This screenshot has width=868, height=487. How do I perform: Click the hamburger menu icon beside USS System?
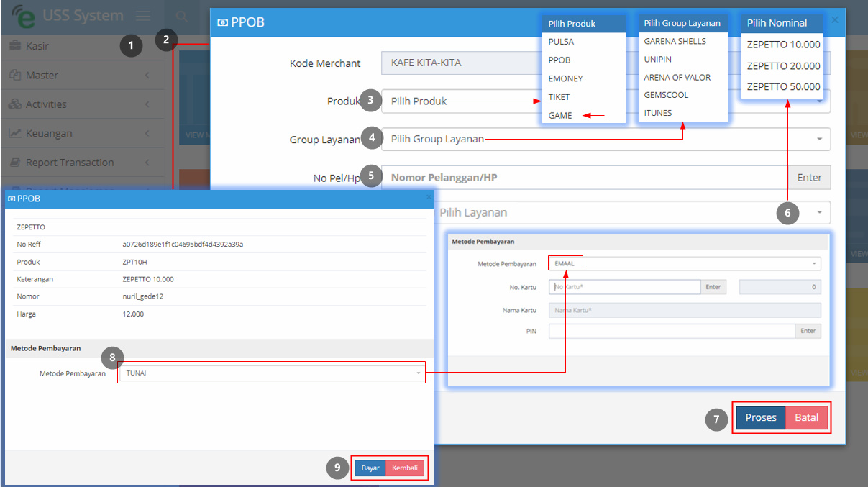click(x=143, y=15)
